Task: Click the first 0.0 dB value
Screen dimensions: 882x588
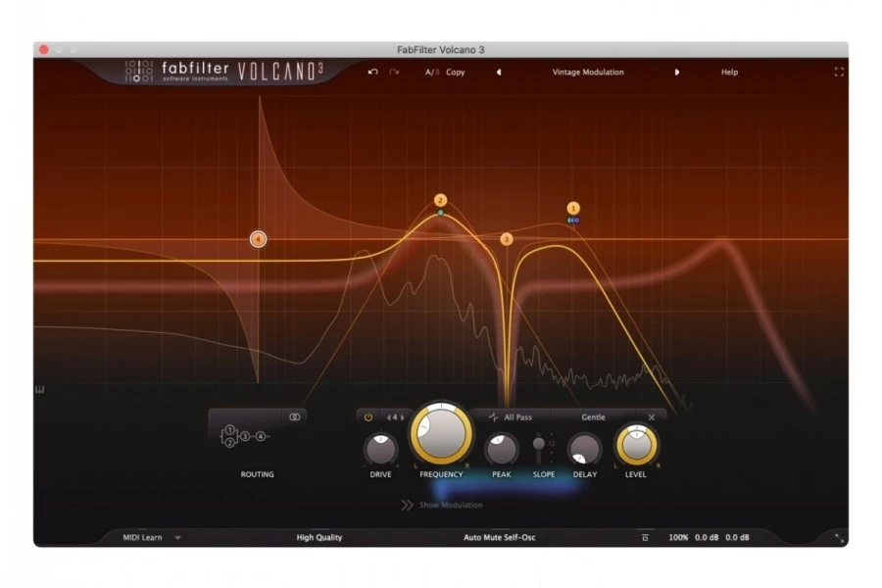Action: (707, 537)
